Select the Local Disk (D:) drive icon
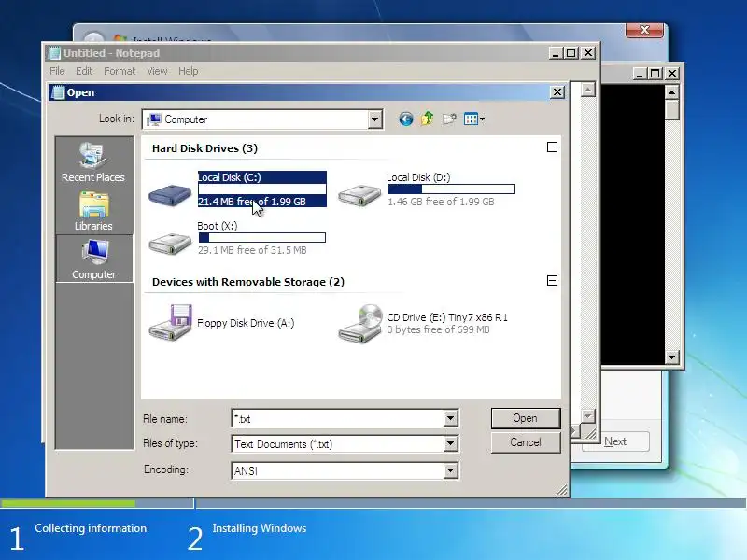 359,195
